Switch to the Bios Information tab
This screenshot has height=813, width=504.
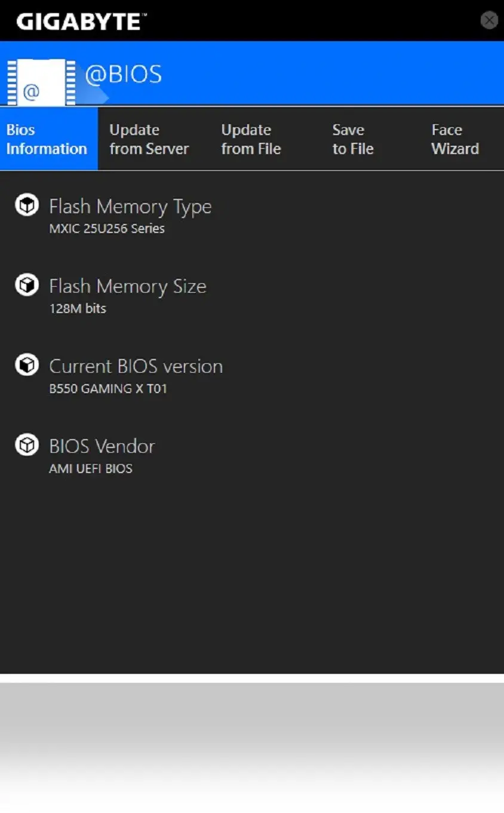[48, 139]
